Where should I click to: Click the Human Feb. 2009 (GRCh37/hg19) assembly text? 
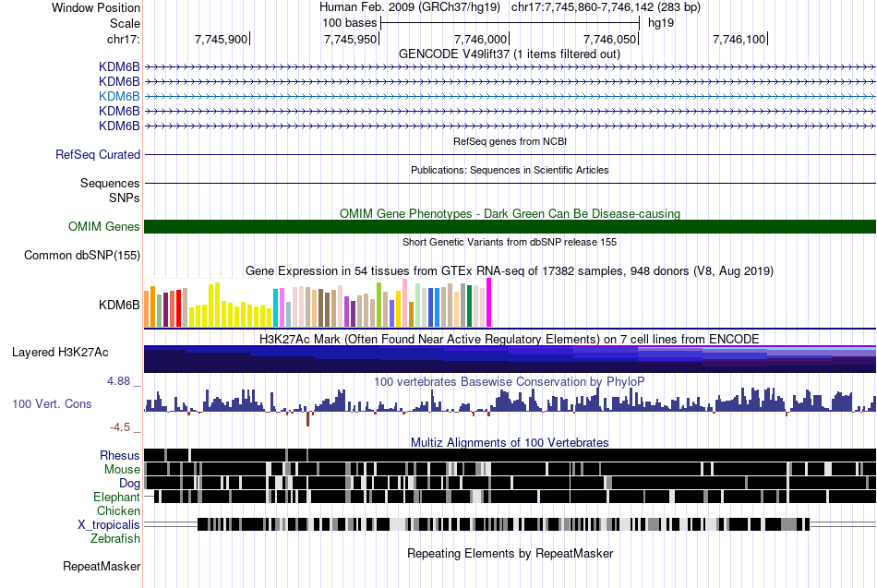click(x=410, y=7)
